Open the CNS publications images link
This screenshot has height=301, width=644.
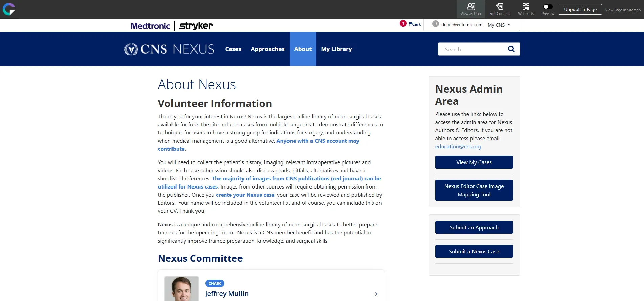pos(269,183)
